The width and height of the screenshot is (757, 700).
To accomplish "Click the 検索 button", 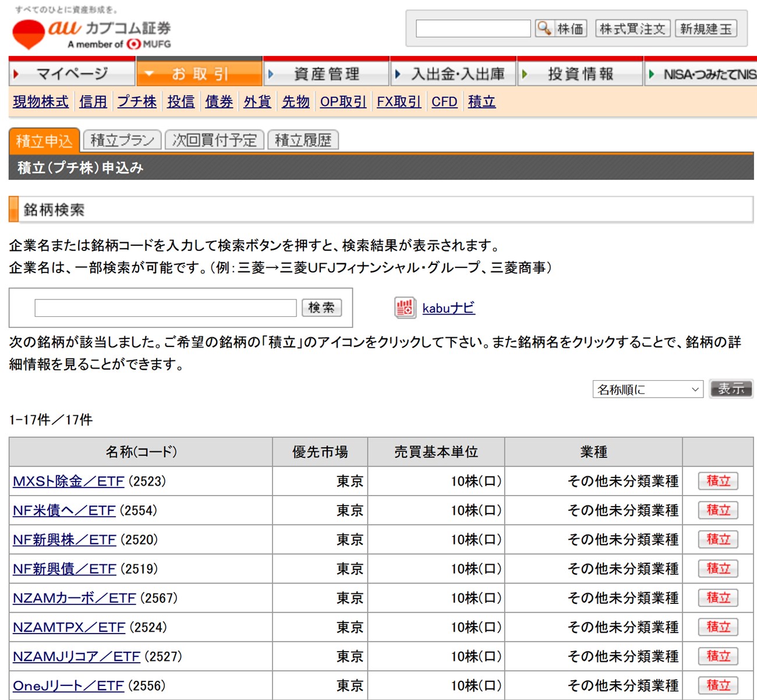I will 321,307.
